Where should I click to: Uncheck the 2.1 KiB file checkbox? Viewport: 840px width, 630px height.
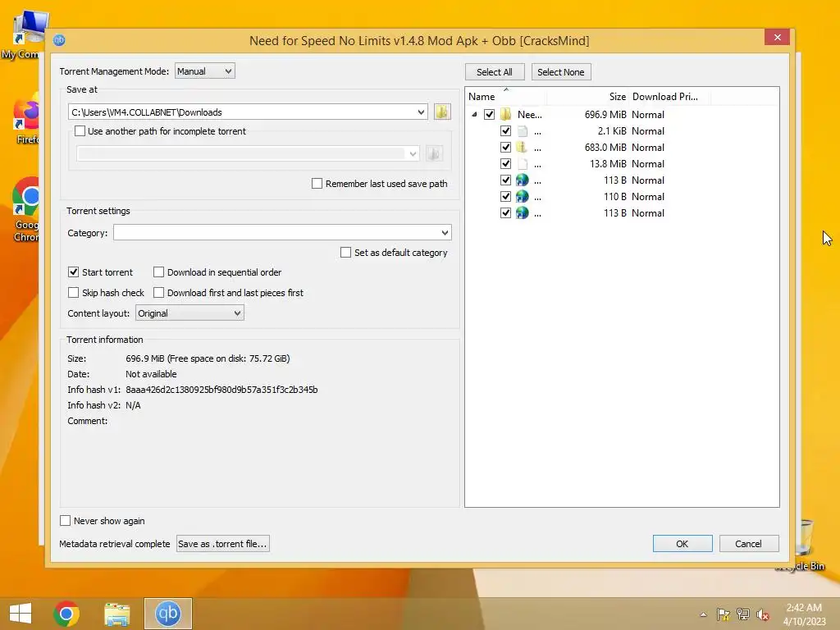(x=505, y=131)
